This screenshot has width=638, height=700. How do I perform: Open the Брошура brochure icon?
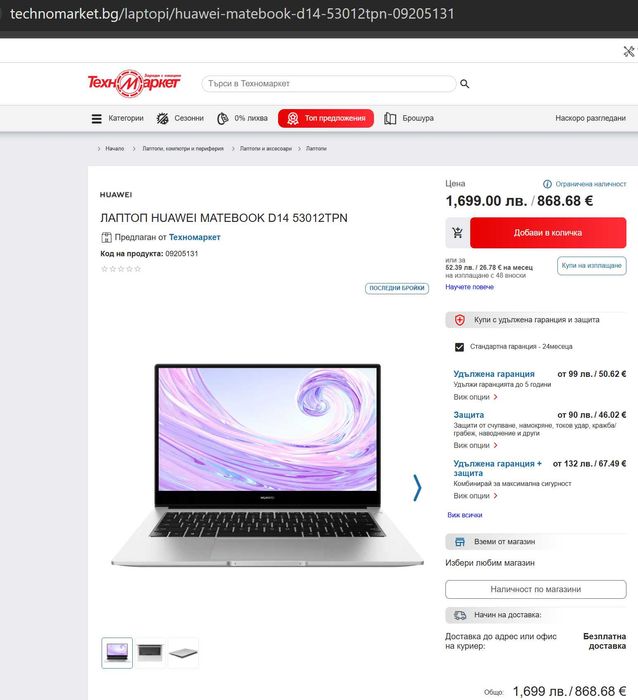coord(390,118)
